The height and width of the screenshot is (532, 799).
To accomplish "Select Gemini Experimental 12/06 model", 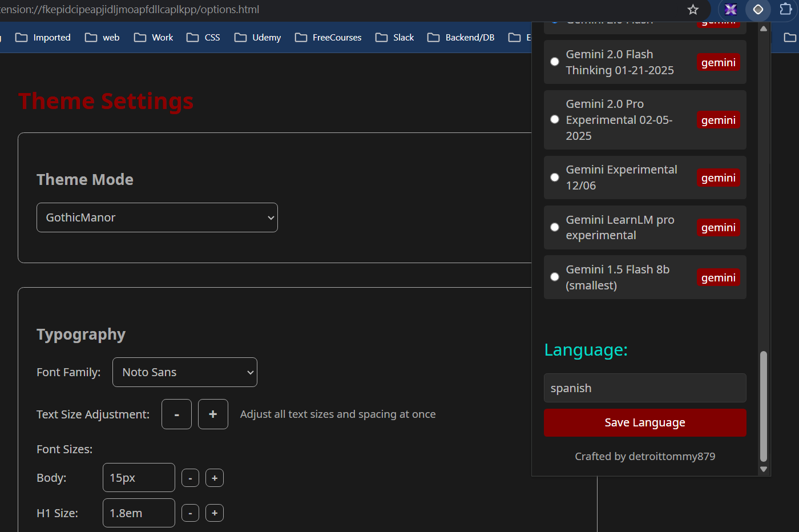I will click(555, 178).
